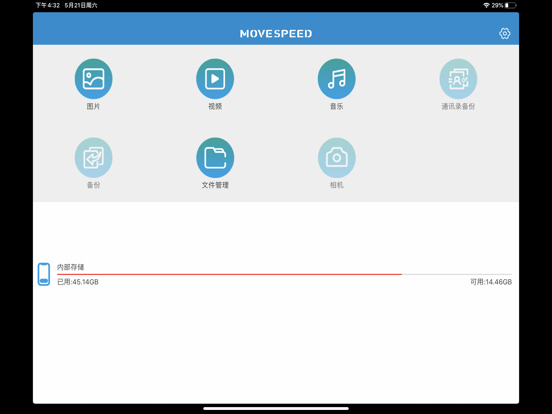Open settings via the gear icon
Image resolution: width=552 pixels, height=414 pixels.
click(x=504, y=33)
